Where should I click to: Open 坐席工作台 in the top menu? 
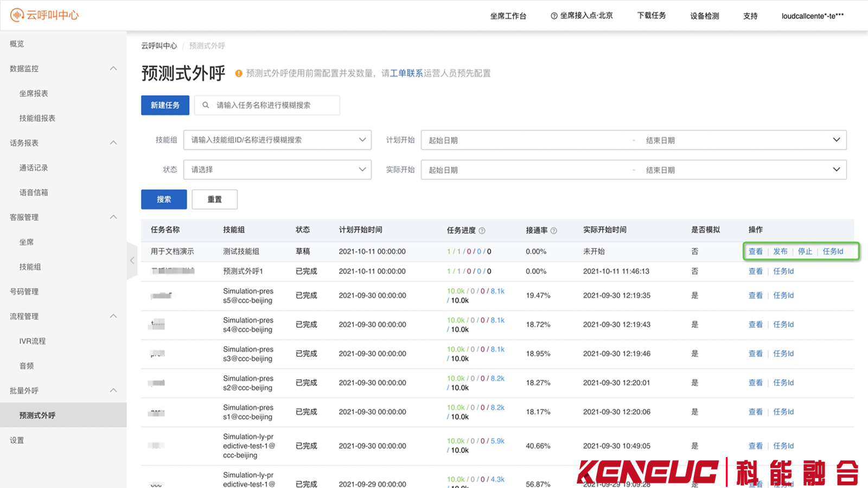[508, 16]
